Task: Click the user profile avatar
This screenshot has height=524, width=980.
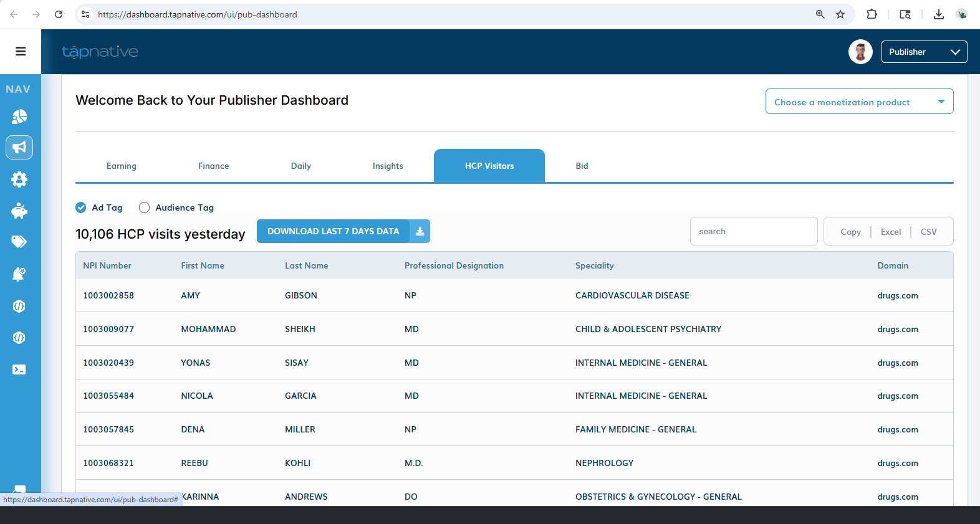Action: pyautogui.click(x=860, y=52)
